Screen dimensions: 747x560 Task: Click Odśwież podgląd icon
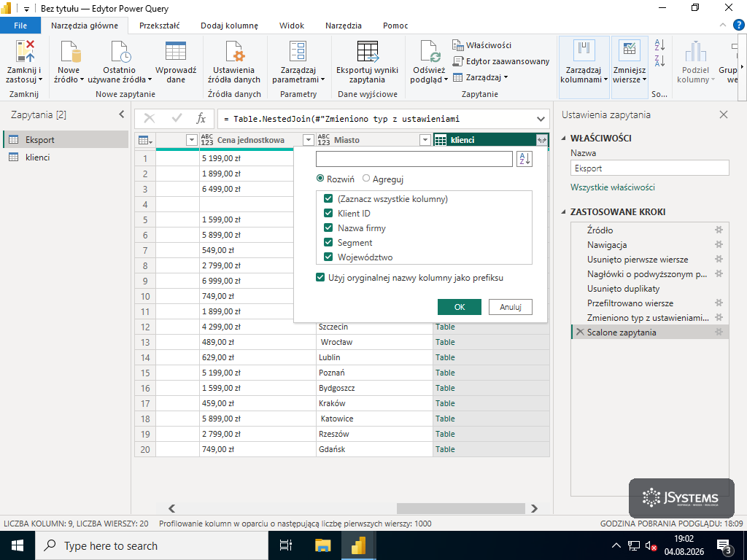430,52
